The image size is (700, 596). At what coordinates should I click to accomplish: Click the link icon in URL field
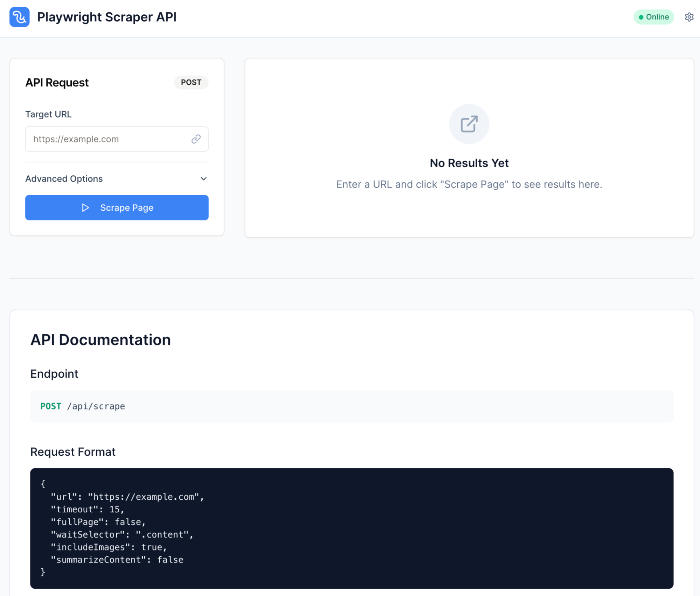(196, 139)
